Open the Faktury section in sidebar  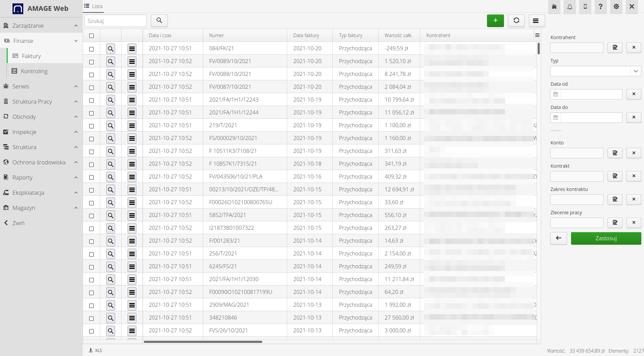31,56
